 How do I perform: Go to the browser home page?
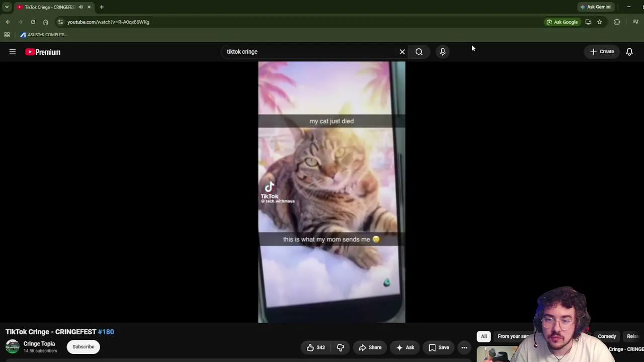point(46,22)
